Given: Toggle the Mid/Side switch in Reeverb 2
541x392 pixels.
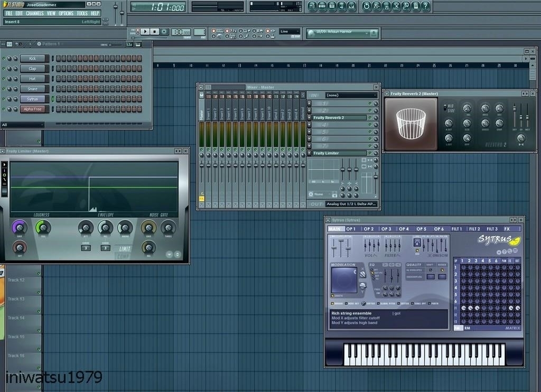Looking at the screenshot, I should tap(444, 108).
